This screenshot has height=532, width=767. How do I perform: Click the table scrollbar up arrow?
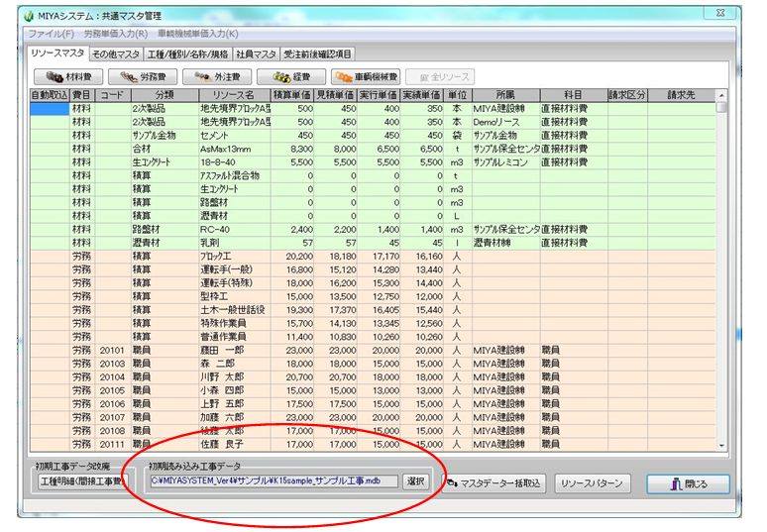(721, 95)
